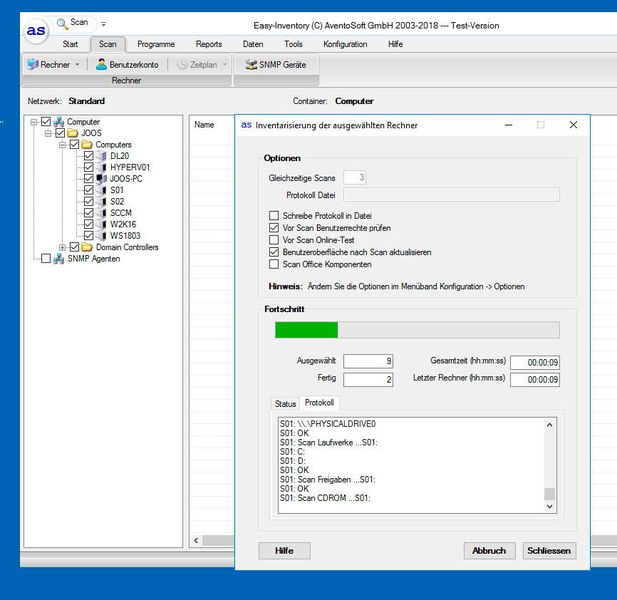Switch to the Programme ribbon tab
Screen dimensions: 617x600
click(x=156, y=44)
